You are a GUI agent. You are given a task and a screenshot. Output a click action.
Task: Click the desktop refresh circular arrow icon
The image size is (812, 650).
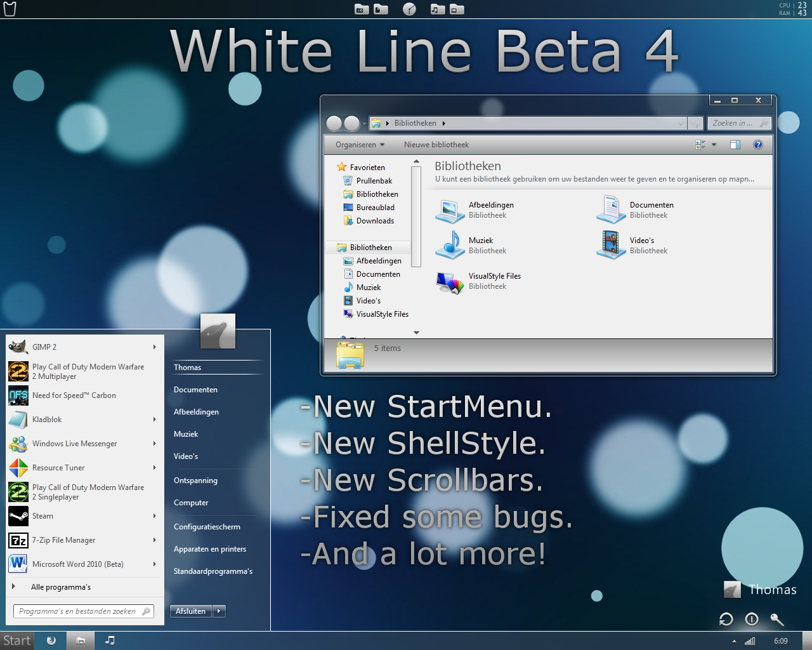pyautogui.click(x=726, y=619)
